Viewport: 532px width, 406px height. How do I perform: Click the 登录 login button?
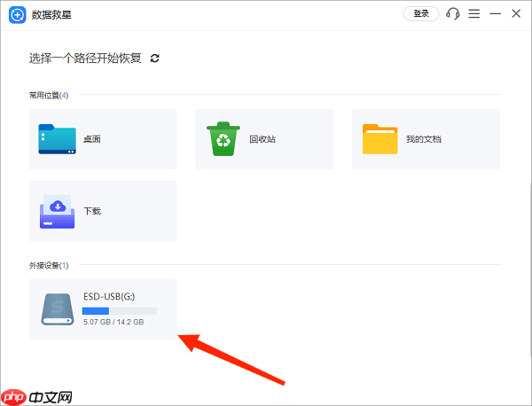[x=421, y=13]
